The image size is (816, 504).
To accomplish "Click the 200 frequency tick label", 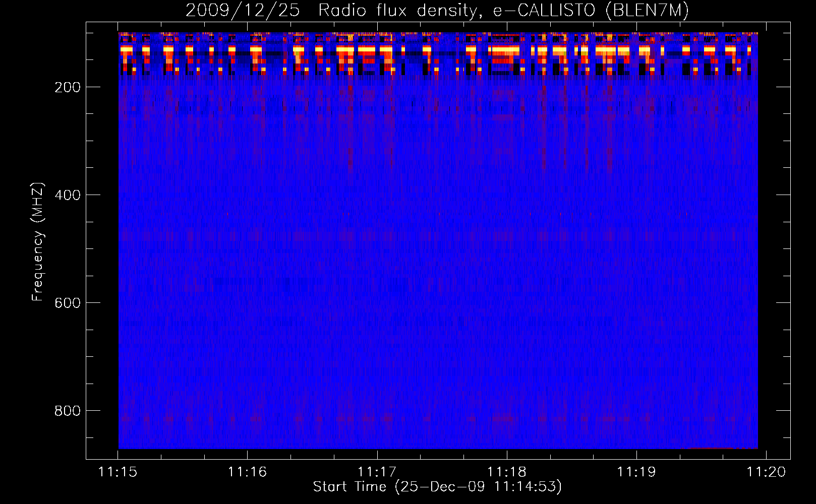I will 68,87.
